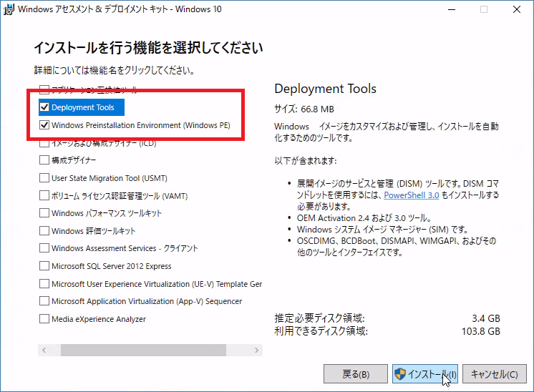This screenshot has width=534, height=392.
Task: Click the 構成デザイナー feature name
Action: pyautogui.click(x=74, y=160)
